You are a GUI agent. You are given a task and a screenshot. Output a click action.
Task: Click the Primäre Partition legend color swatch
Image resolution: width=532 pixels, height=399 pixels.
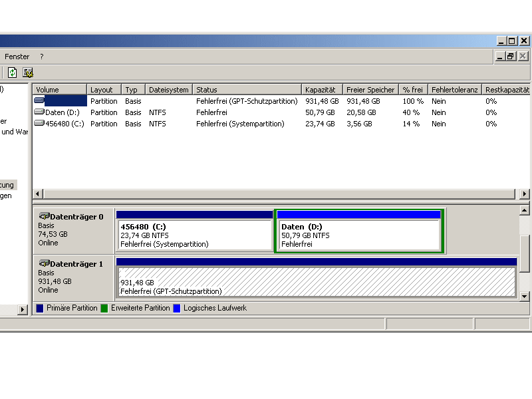pos(40,308)
